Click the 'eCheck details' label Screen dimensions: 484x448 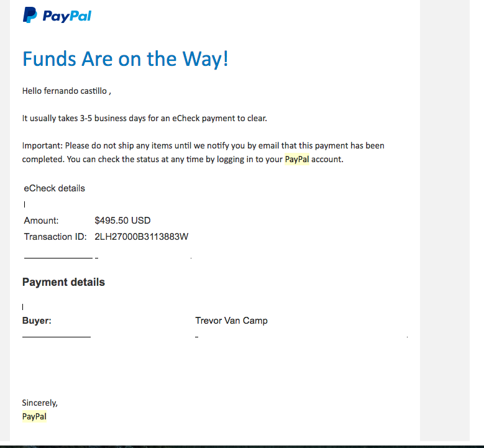tap(54, 188)
